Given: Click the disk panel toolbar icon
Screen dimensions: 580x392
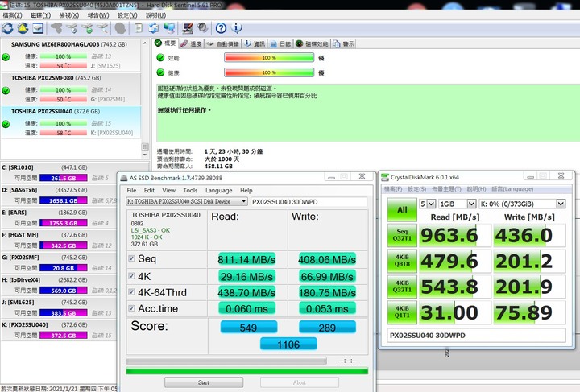Looking at the screenshot, I should pyautogui.click(x=38, y=28).
